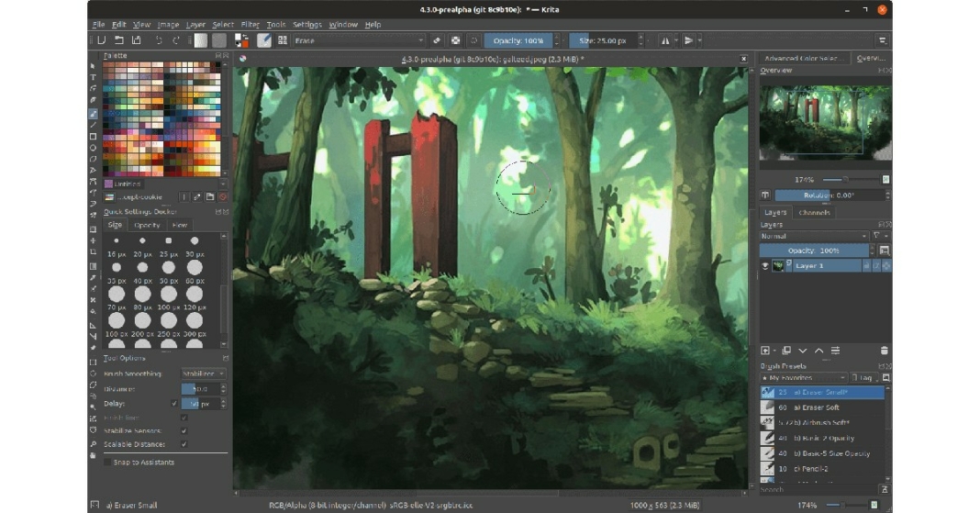Select the Freehand Brush tool

pos(93,114)
